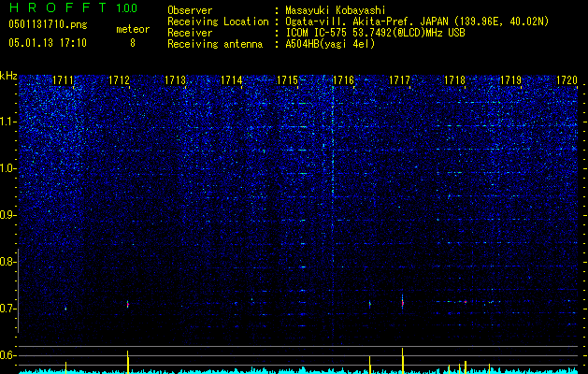The height and width of the screenshot is (374, 588).
Task: Click the meteor count label
Action: [133, 29]
